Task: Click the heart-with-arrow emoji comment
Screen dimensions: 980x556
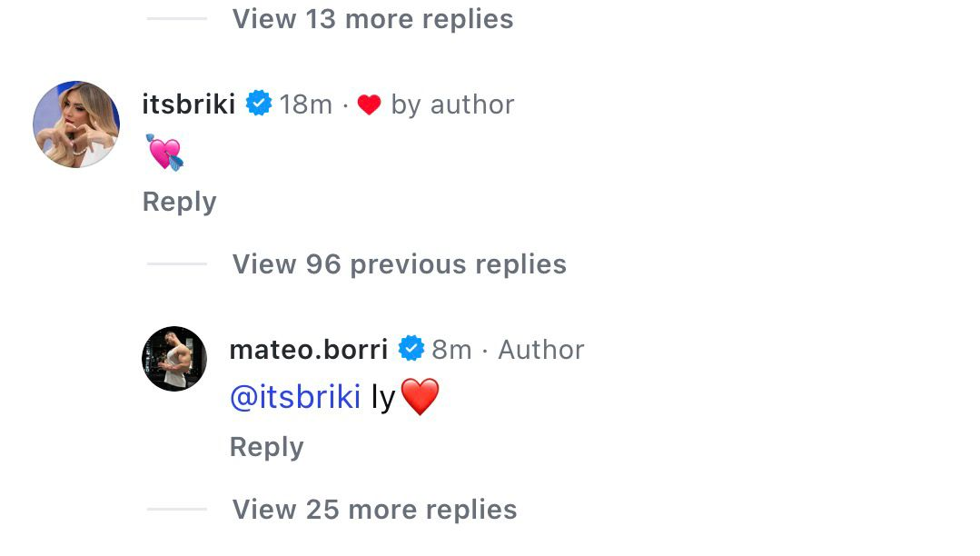Action: [165, 153]
